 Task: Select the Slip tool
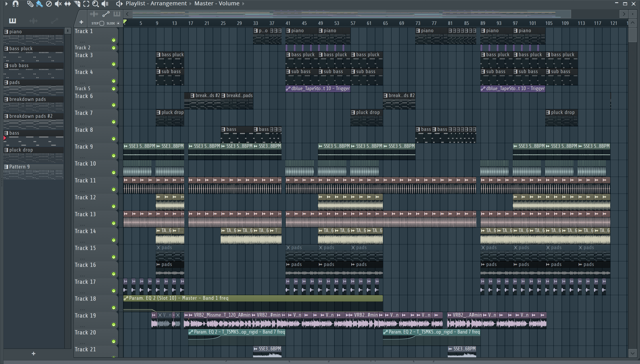coord(68,4)
